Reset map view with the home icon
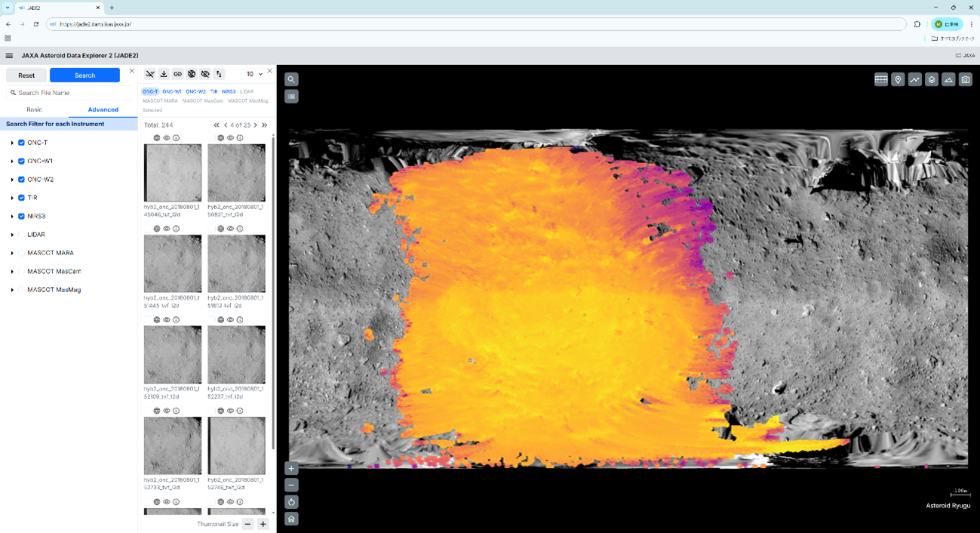This screenshot has height=533, width=980. pos(291,519)
